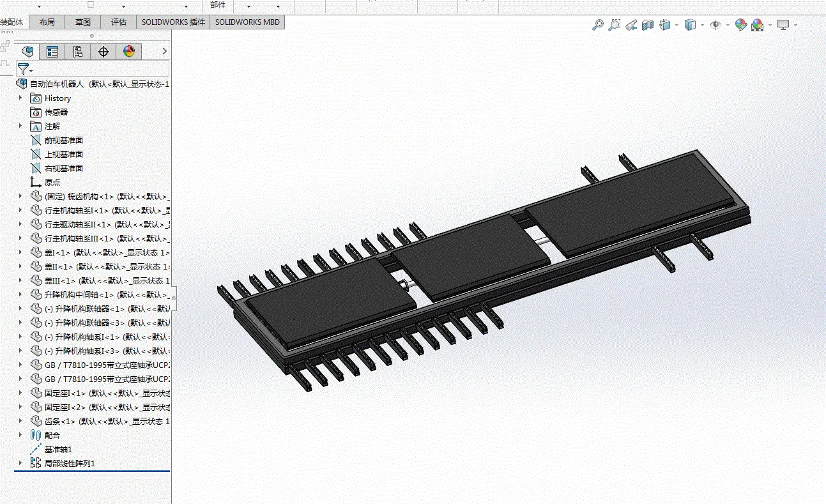Click the Previous View icon

click(x=631, y=25)
